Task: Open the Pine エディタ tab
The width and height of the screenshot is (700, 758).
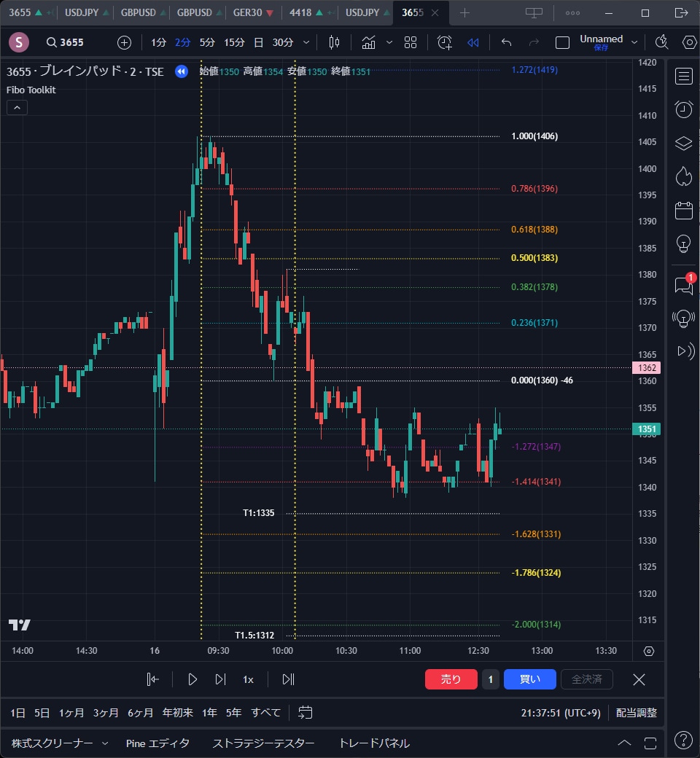Action: coord(157,743)
